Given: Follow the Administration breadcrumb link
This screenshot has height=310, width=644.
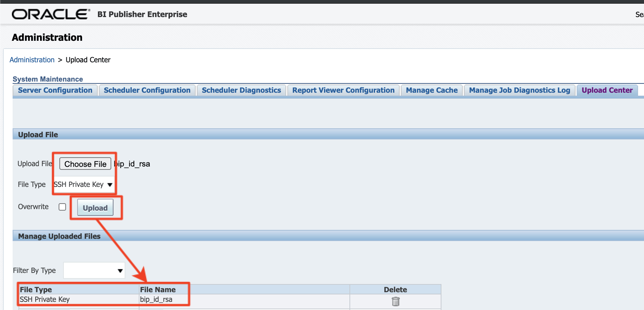Looking at the screenshot, I should pos(32,60).
